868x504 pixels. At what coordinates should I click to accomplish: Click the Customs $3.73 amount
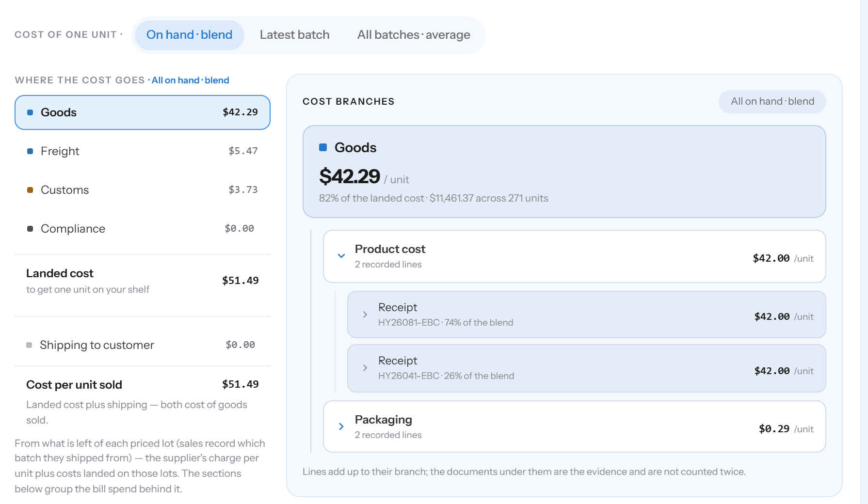pyautogui.click(x=243, y=189)
